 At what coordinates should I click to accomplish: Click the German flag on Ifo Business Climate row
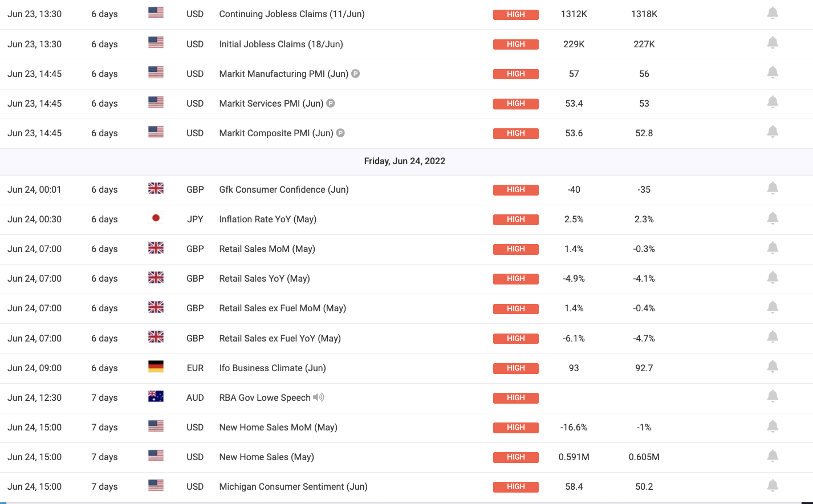click(156, 367)
